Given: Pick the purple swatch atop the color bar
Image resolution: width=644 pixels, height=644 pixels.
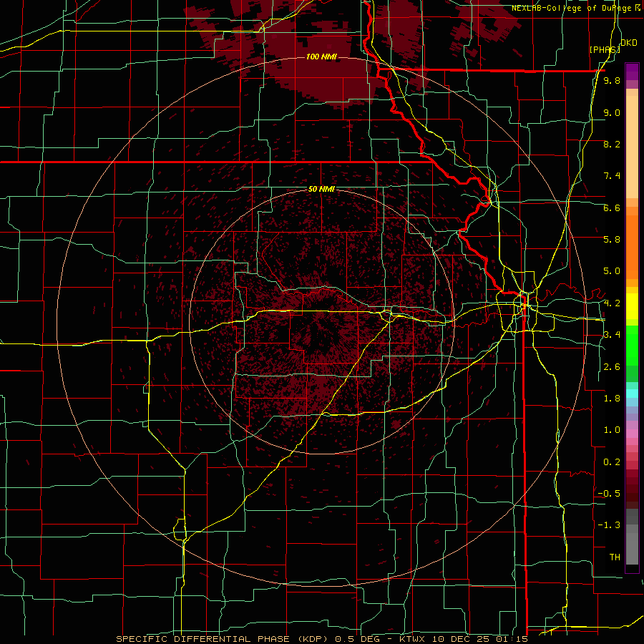Looking at the screenshot, I should 632,72.
